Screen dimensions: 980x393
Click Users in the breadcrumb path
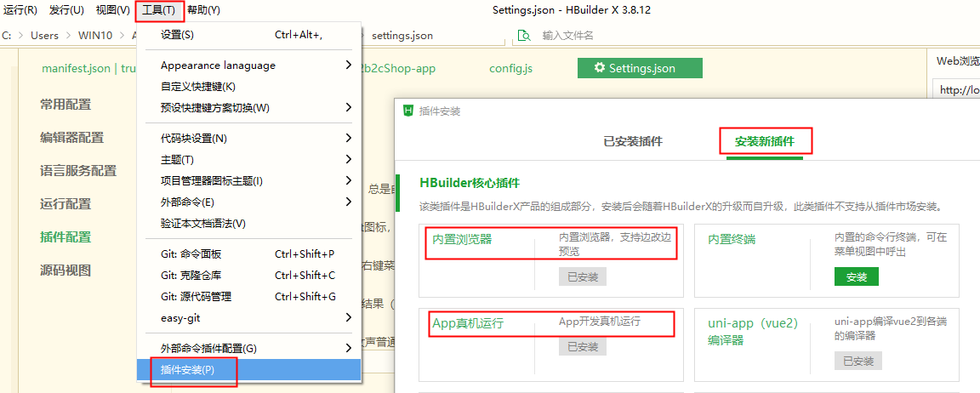(44, 36)
